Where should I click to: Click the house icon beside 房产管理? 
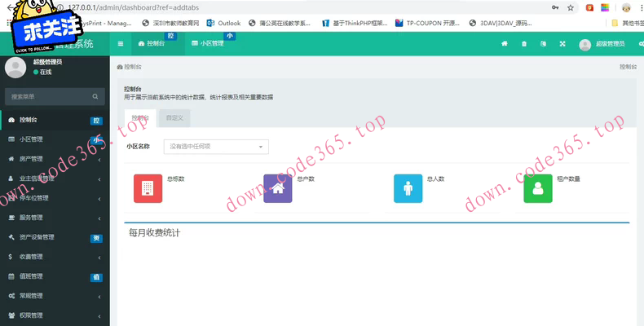[x=11, y=159]
